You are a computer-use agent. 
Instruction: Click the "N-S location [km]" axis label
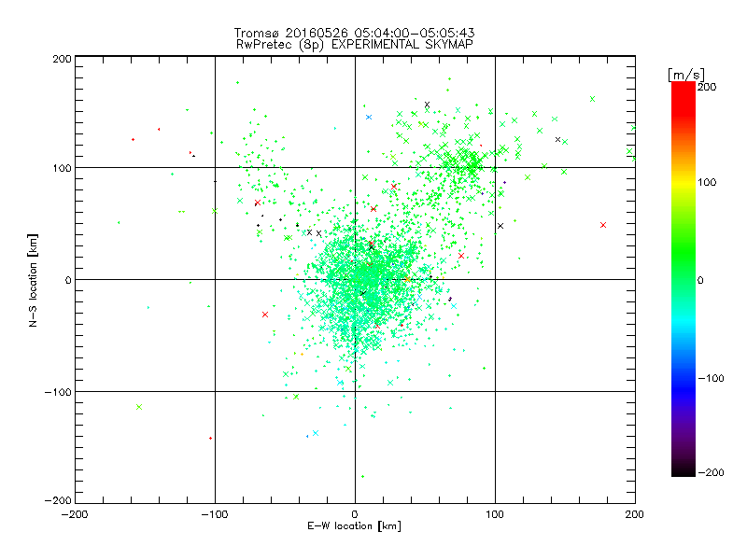(33, 280)
